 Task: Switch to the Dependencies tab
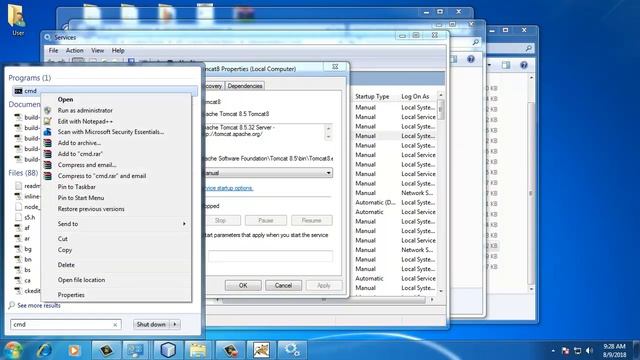(x=245, y=86)
